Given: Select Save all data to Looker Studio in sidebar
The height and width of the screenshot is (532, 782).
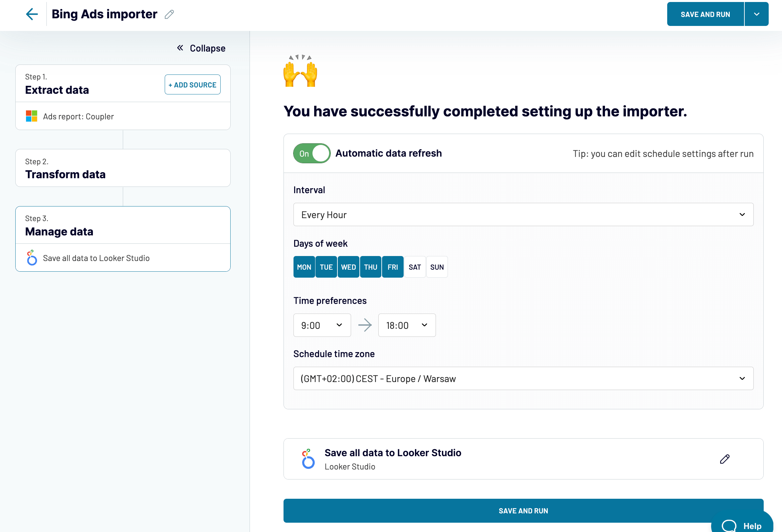Looking at the screenshot, I should pyautogui.click(x=123, y=258).
